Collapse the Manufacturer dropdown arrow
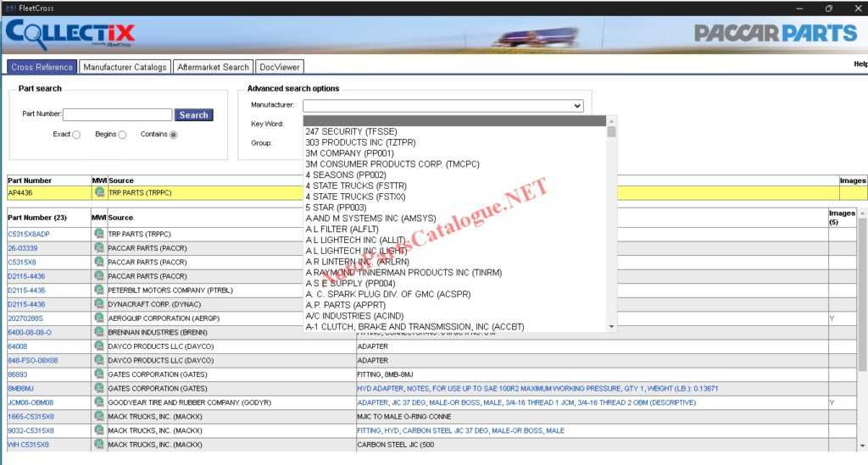This screenshot has height=465, width=868. point(577,106)
